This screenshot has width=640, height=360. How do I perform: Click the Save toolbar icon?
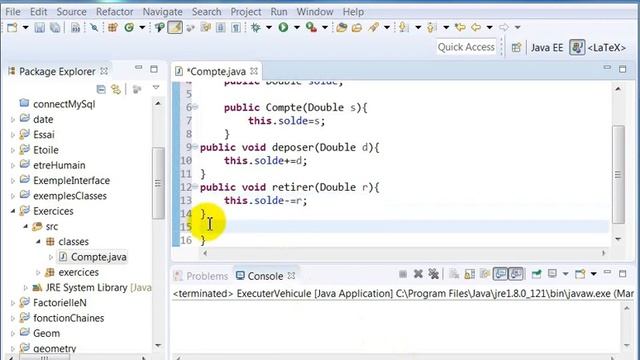(40, 27)
